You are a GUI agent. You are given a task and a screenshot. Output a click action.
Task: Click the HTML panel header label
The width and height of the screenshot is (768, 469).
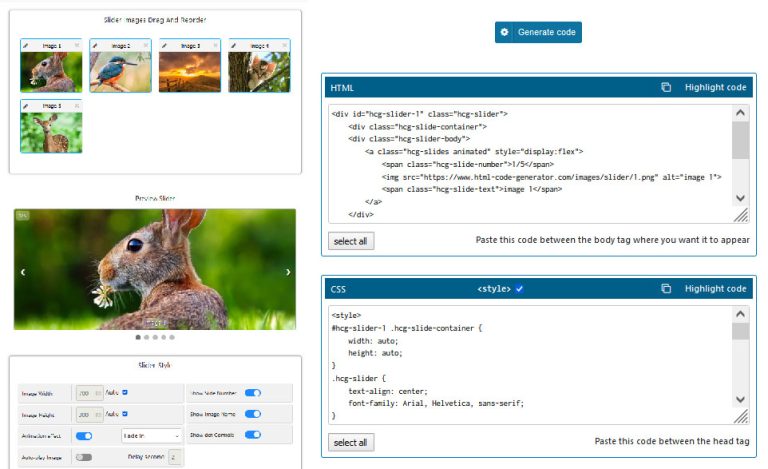click(342, 88)
